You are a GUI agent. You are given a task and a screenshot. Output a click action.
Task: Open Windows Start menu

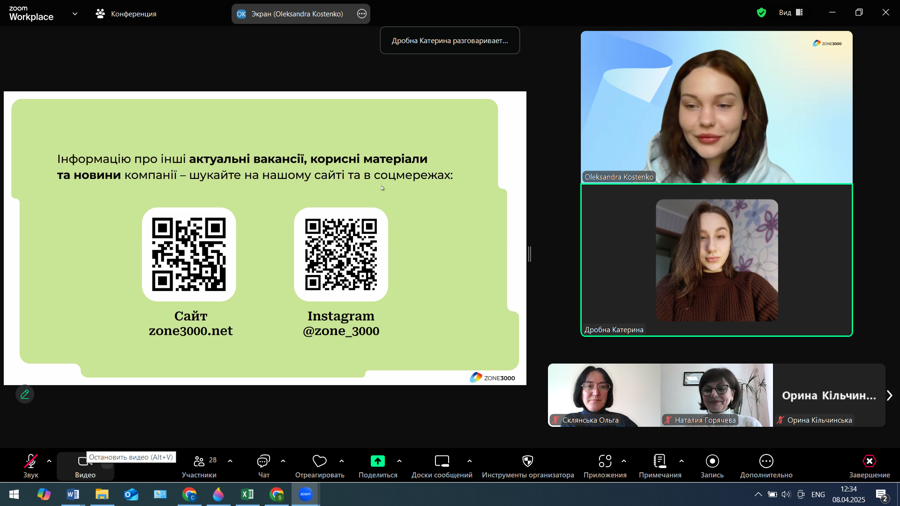[x=14, y=494]
